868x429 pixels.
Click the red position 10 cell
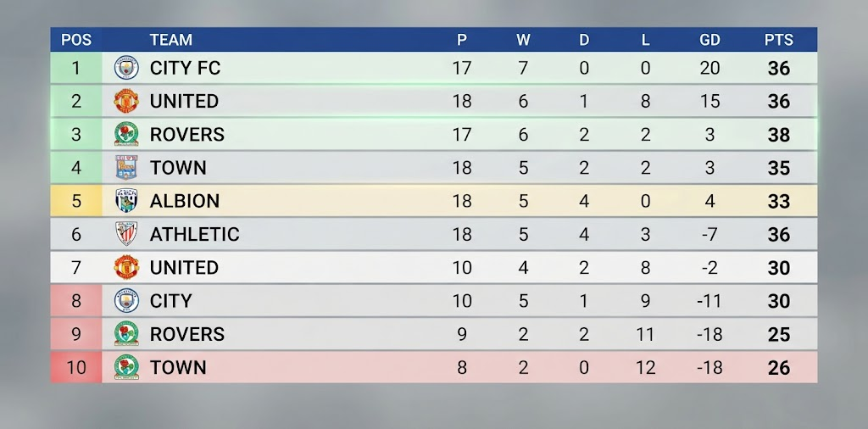pos(76,367)
